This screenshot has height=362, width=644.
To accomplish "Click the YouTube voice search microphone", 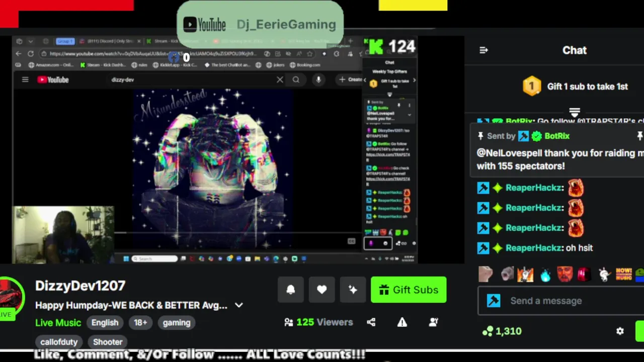I will [318, 79].
